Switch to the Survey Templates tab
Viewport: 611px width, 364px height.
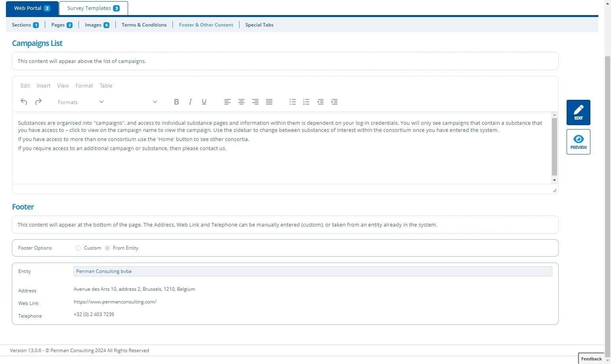(x=93, y=8)
